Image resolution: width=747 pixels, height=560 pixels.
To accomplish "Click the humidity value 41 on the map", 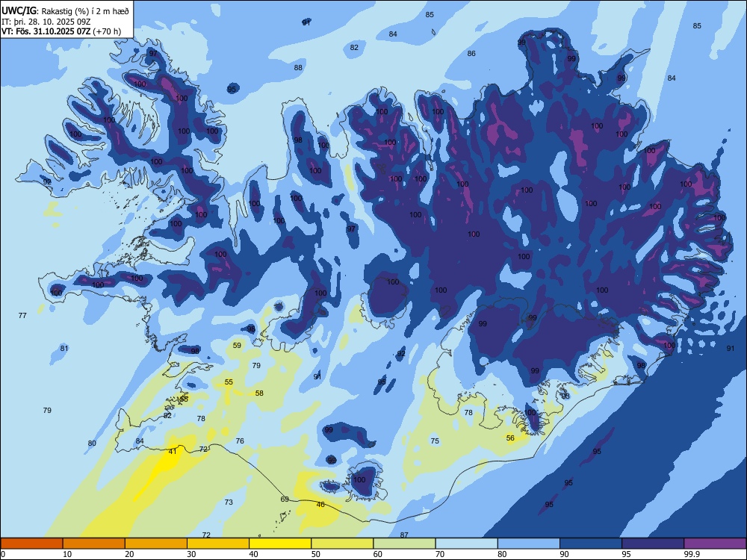I will click(x=173, y=451).
